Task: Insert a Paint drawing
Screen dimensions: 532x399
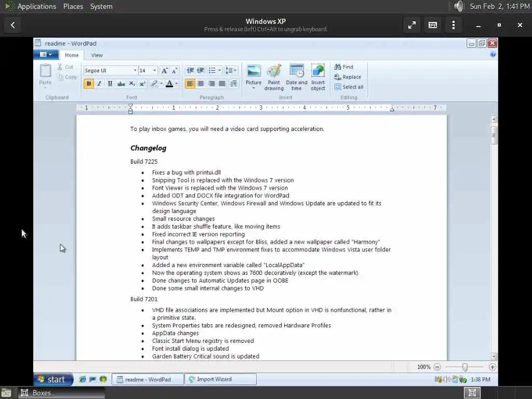Action: [274, 77]
